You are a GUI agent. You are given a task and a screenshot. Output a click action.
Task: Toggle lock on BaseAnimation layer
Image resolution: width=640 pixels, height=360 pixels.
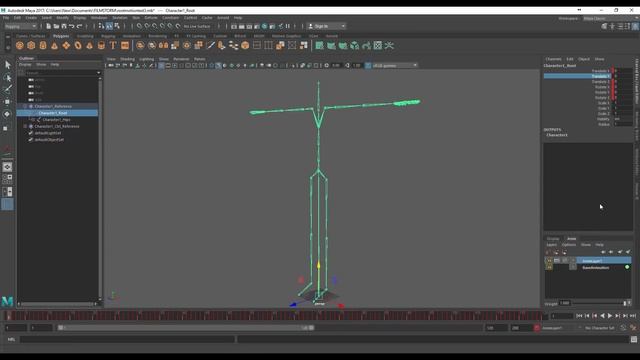[549, 267]
